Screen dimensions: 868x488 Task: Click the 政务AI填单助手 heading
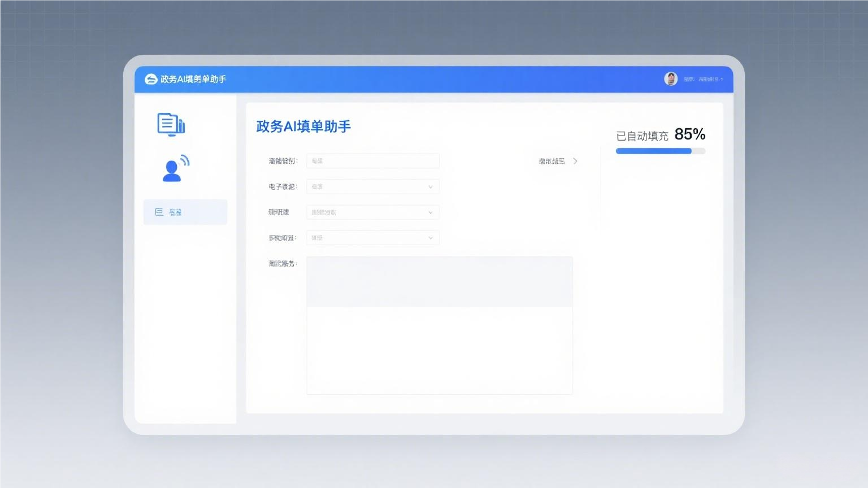[x=303, y=127]
